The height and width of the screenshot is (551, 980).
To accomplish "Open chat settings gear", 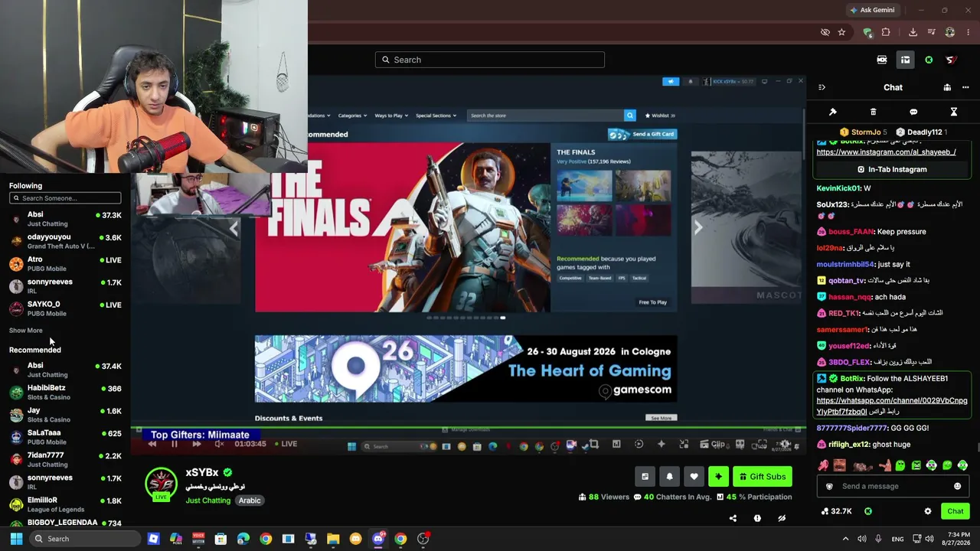I will click(x=928, y=511).
